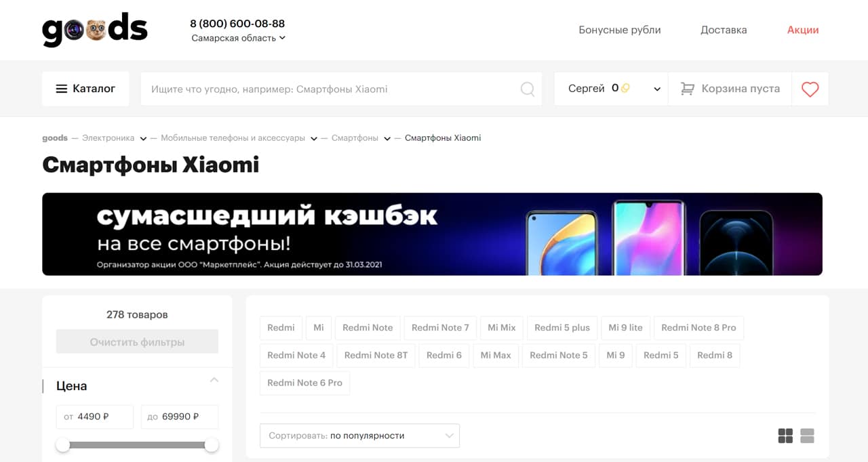
Task: Select the Redmi 6 tag
Action: (444, 355)
